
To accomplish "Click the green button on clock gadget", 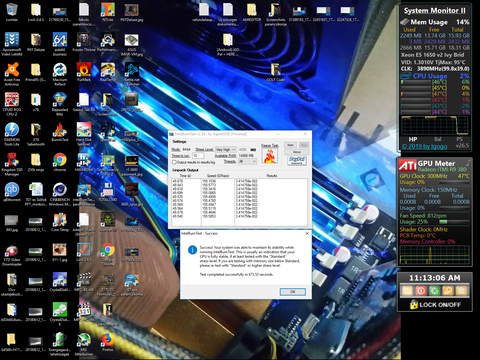I will point(434,291).
